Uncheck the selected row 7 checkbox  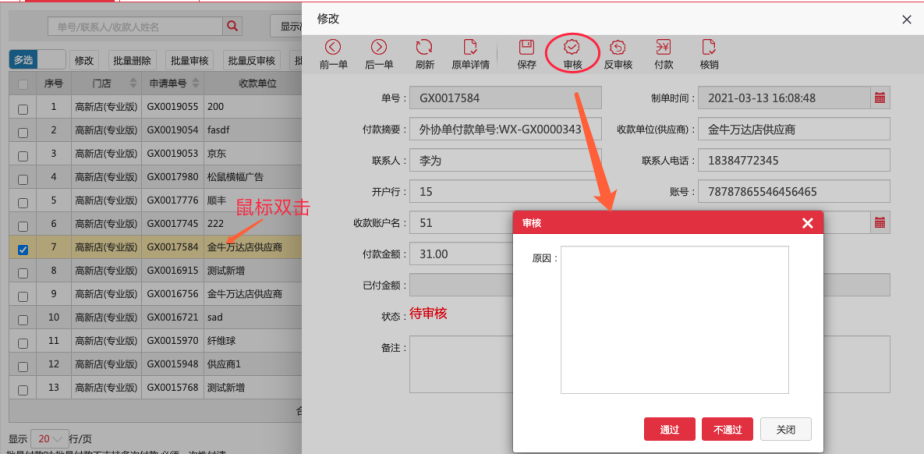[x=23, y=250]
